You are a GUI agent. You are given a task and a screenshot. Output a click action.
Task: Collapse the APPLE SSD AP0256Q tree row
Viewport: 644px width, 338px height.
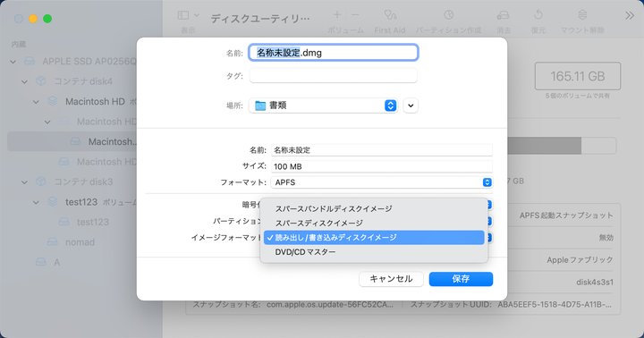(x=13, y=62)
